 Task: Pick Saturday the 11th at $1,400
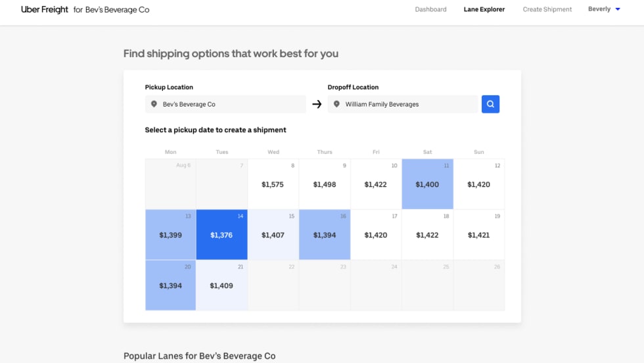pos(427,184)
